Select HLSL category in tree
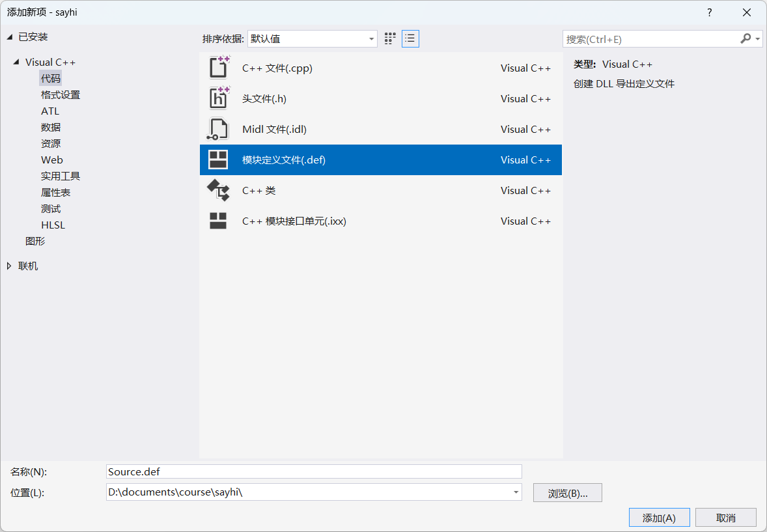 (53, 225)
